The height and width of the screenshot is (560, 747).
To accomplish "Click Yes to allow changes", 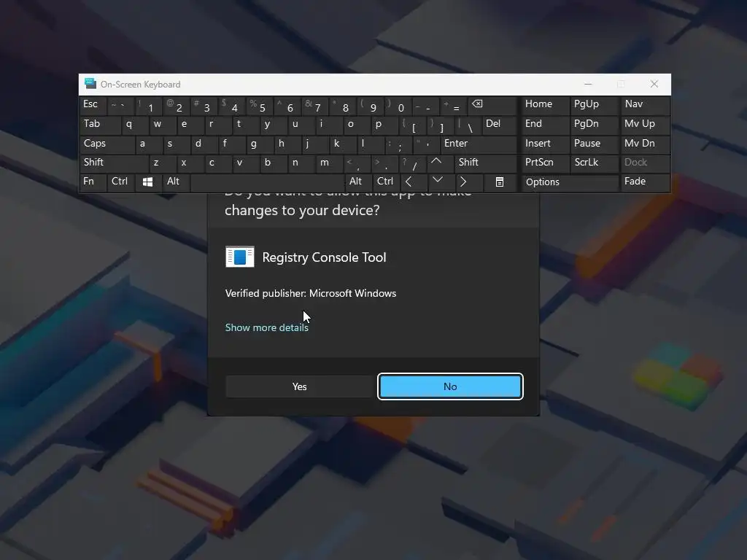I will pyautogui.click(x=299, y=386).
